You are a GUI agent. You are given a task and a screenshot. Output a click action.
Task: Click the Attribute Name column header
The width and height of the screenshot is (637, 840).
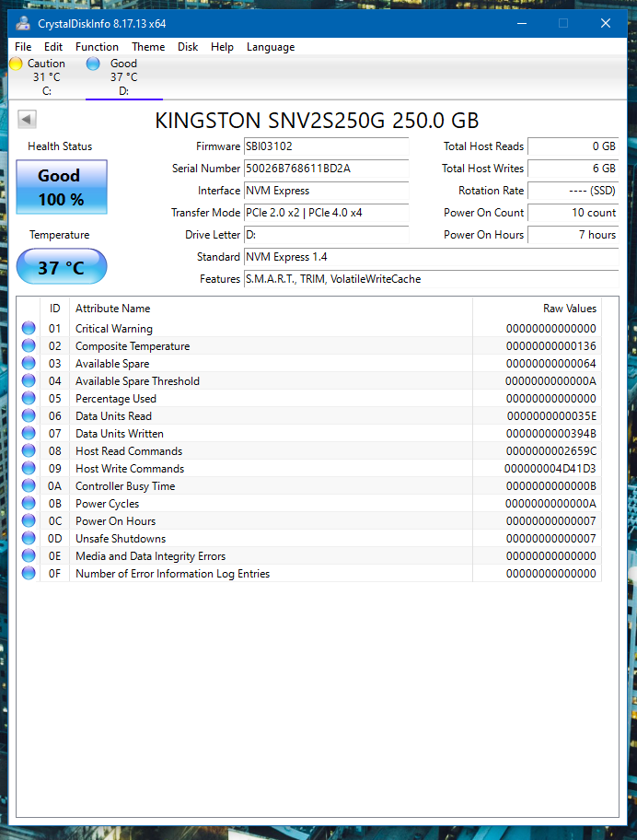[271, 309]
